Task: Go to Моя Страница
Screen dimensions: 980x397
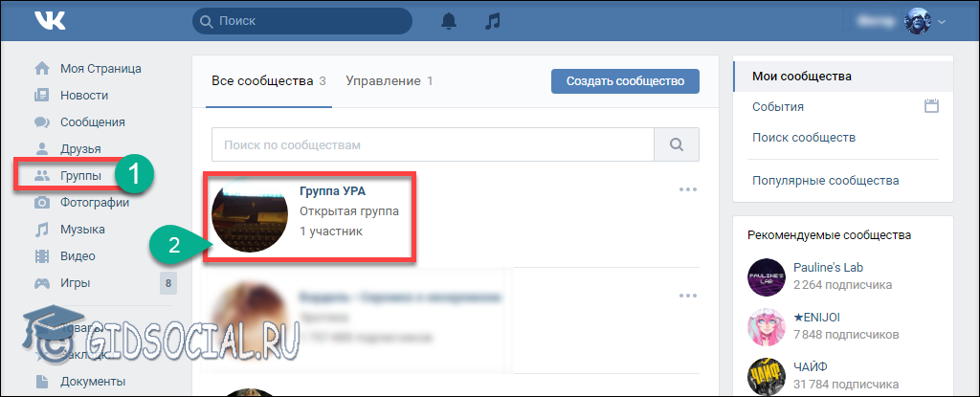Action: (100, 68)
